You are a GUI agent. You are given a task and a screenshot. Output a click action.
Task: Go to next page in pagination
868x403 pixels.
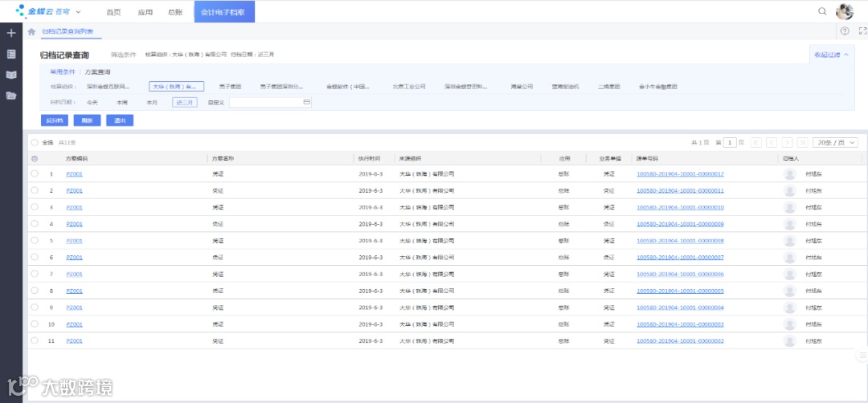coord(787,143)
